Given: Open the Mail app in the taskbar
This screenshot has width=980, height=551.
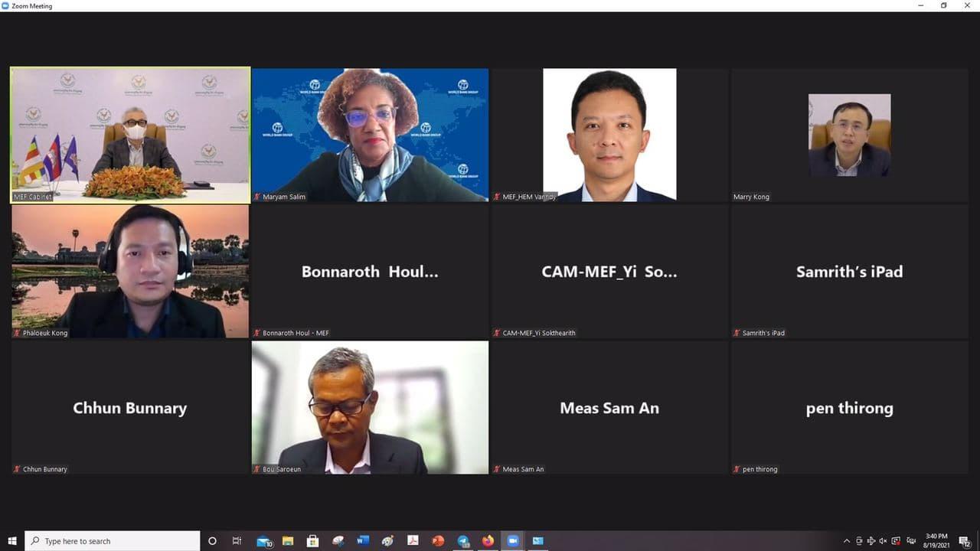Looking at the screenshot, I should coord(263,541).
